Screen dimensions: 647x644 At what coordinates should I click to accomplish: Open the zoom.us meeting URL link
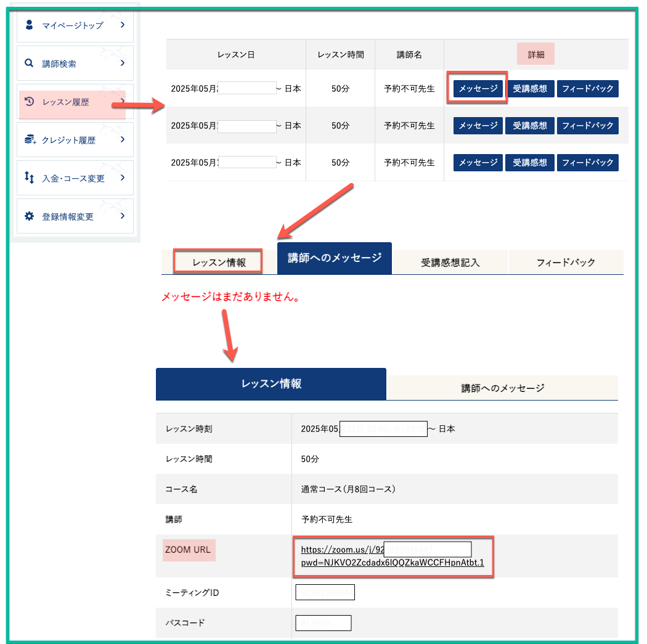tap(393, 556)
